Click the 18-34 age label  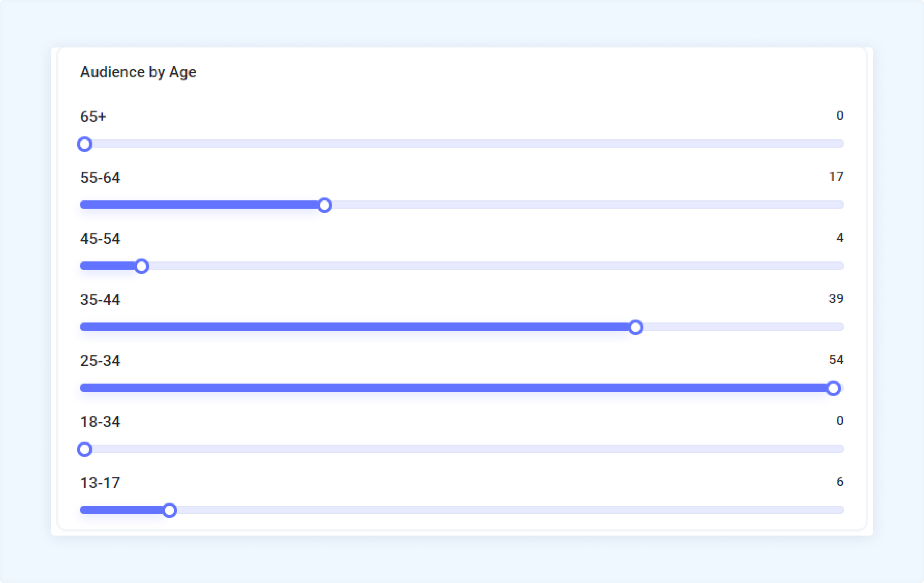tap(100, 422)
